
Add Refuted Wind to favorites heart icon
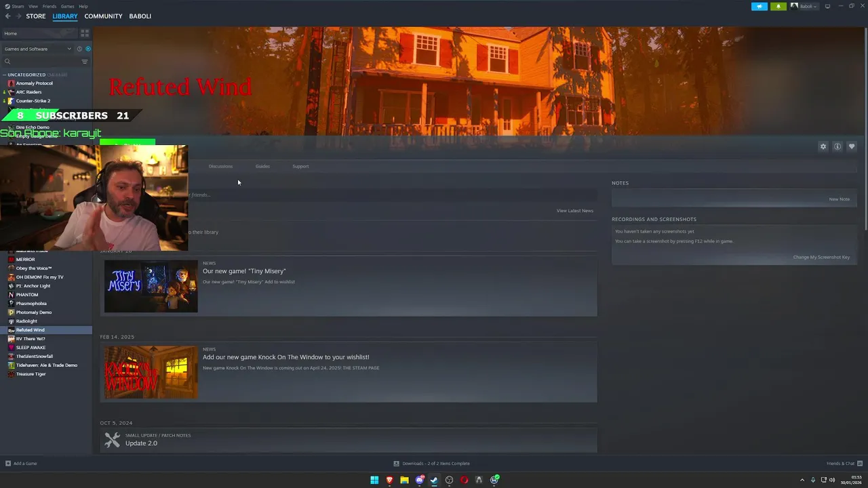point(852,146)
